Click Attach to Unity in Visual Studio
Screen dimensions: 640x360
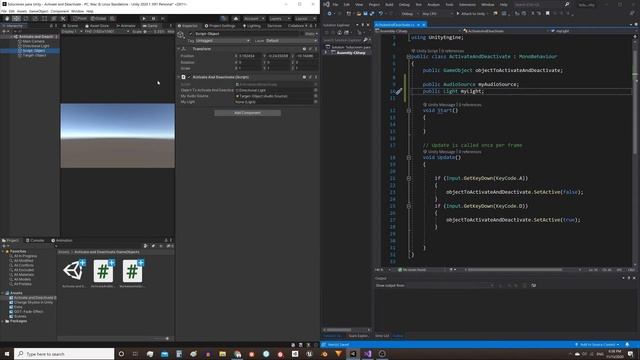tap(471, 13)
